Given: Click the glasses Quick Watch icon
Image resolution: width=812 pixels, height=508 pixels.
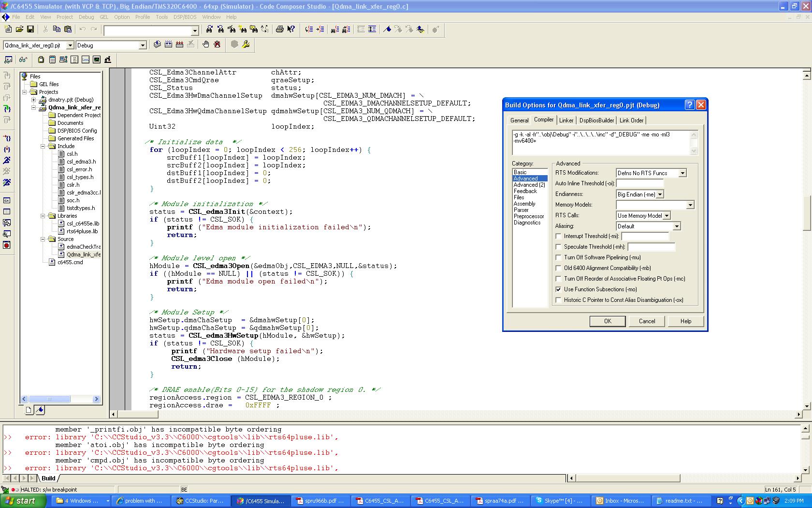Looking at the screenshot, I should 23,60.
